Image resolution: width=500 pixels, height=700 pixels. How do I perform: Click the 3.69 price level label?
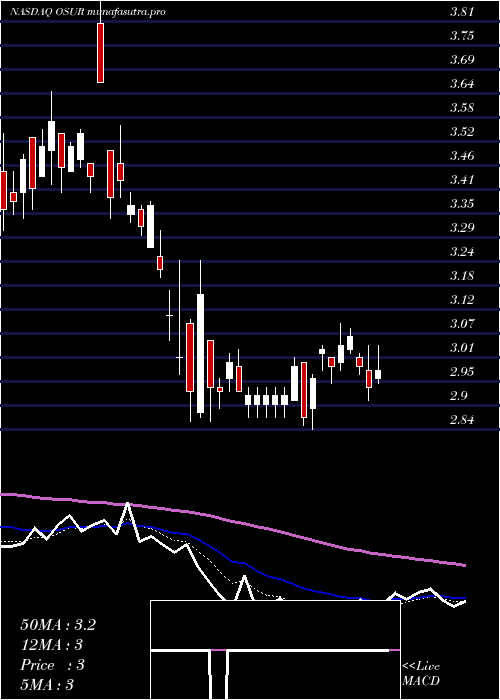pos(462,60)
